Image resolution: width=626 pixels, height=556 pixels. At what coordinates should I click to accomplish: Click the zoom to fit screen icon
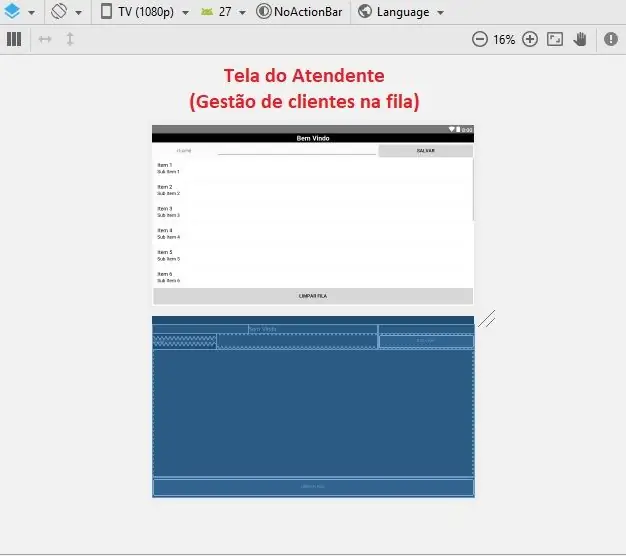555,39
